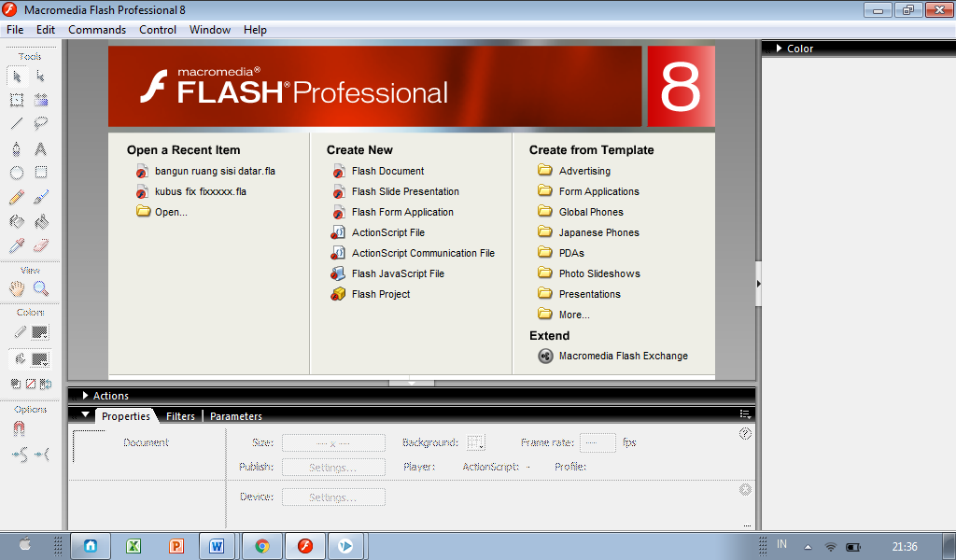Switch to the Filters tab

tap(180, 416)
